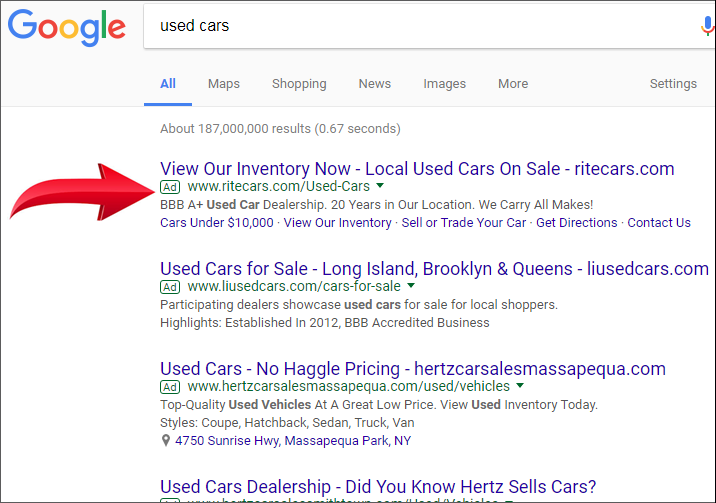
Task: Click the 'Sell or Trade Your Car' sitelink
Action: tap(463, 223)
